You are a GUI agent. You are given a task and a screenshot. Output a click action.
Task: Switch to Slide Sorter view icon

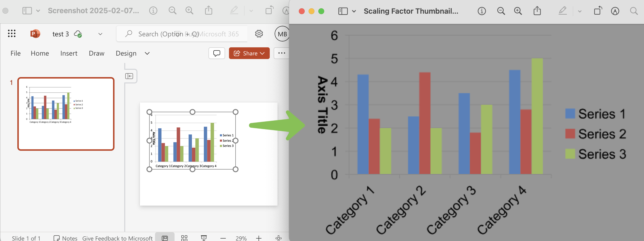point(184,238)
